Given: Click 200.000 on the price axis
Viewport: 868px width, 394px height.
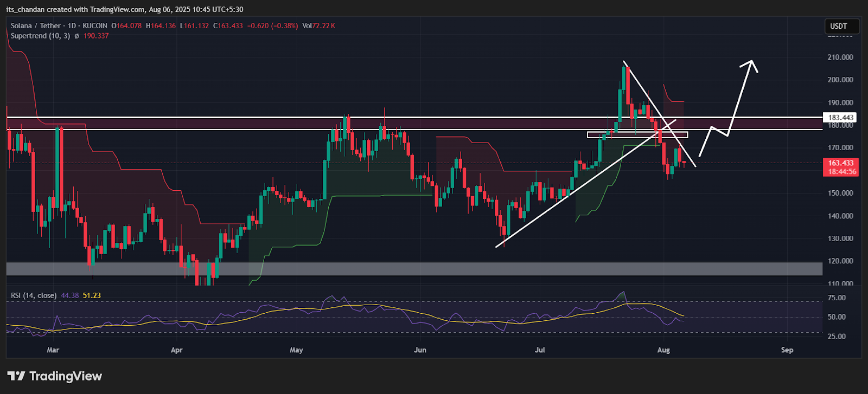Looking at the screenshot, I should tap(840, 80).
